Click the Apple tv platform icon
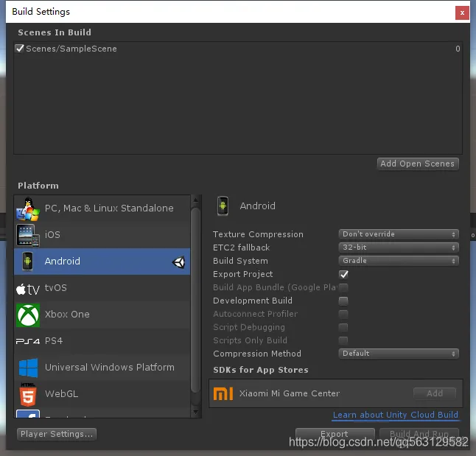This screenshot has height=456, width=476. tap(27, 289)
